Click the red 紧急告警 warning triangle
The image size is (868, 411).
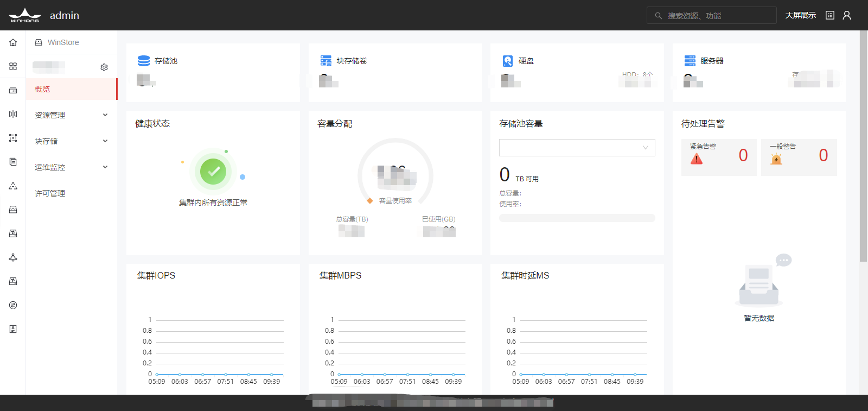(x=697, y=159)
